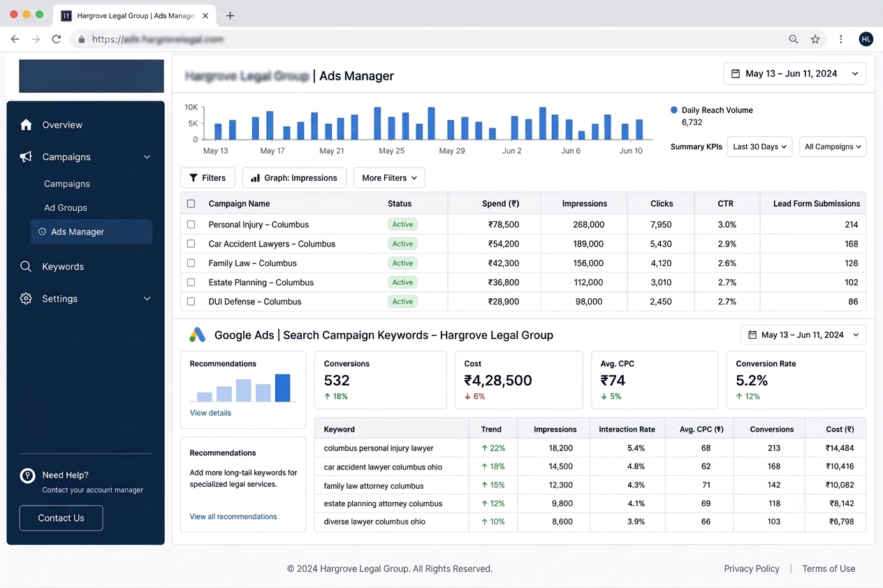
Task: Click the address bar zoom magnifier icon
Action: click(x=794, y=40)
